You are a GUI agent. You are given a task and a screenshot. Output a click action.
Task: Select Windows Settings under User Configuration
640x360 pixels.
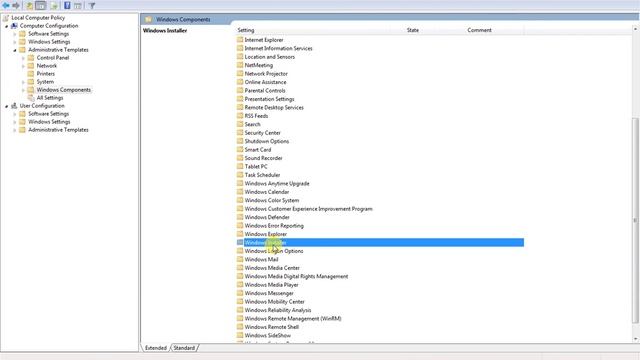[x=49, y=122]
